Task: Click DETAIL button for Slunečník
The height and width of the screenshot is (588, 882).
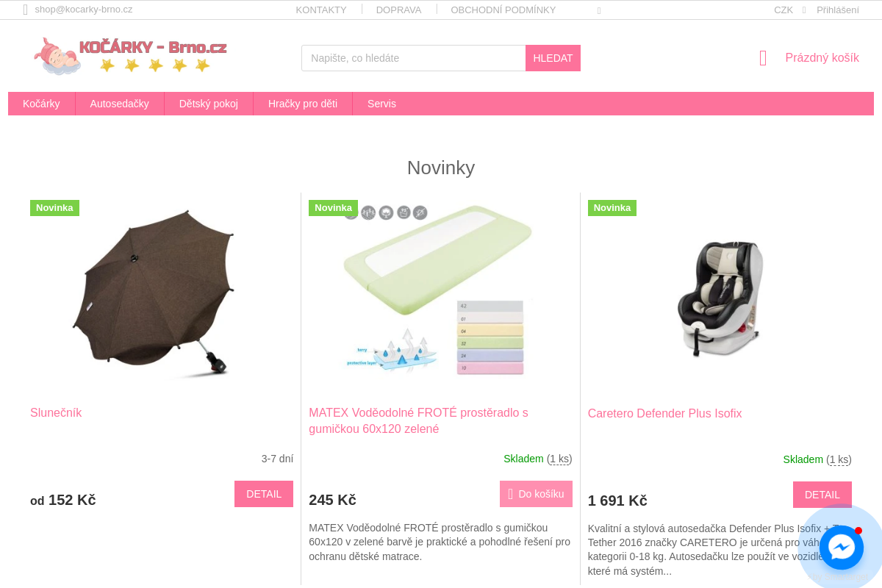Action: [264, 494]
